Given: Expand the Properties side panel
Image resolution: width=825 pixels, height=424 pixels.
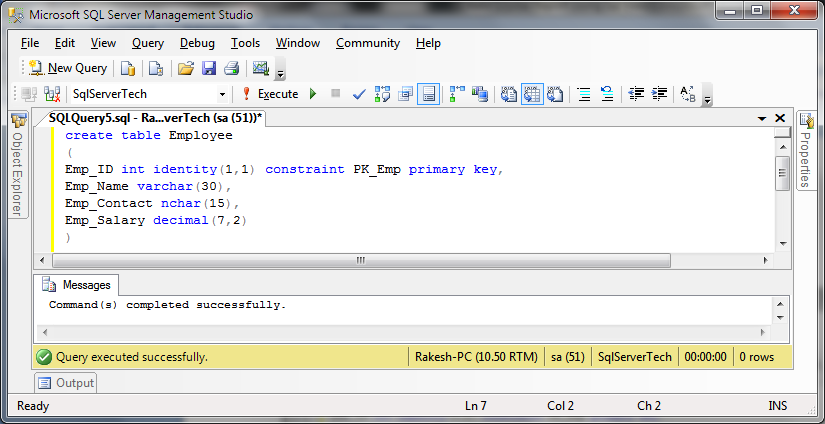Looking at the screenshot, I should [806, 152].
